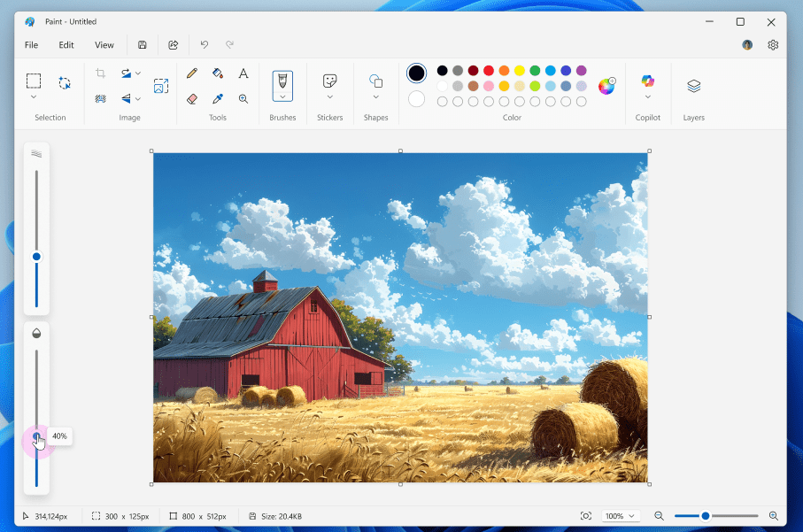Select the Color picker tool
803x532 pixels.
tap(217, 99)
